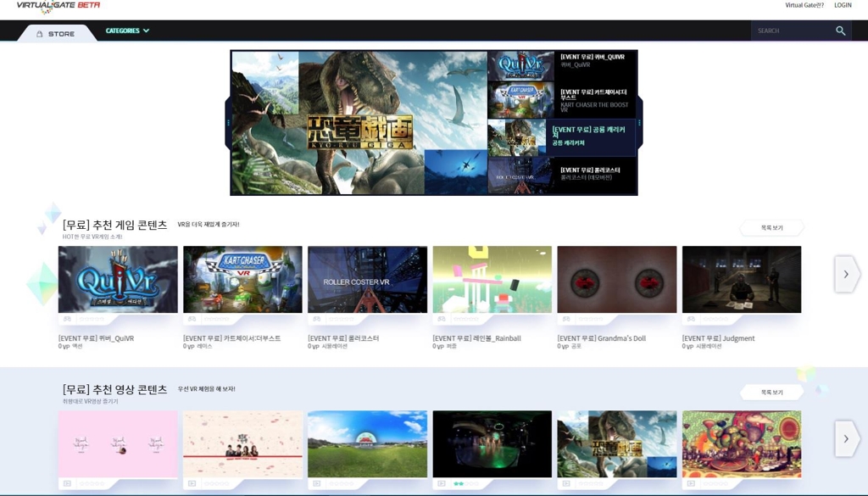Open the colorful mushroom video thumbnail
The width and height of the screenshot is (868, 496).
point(742,444)
